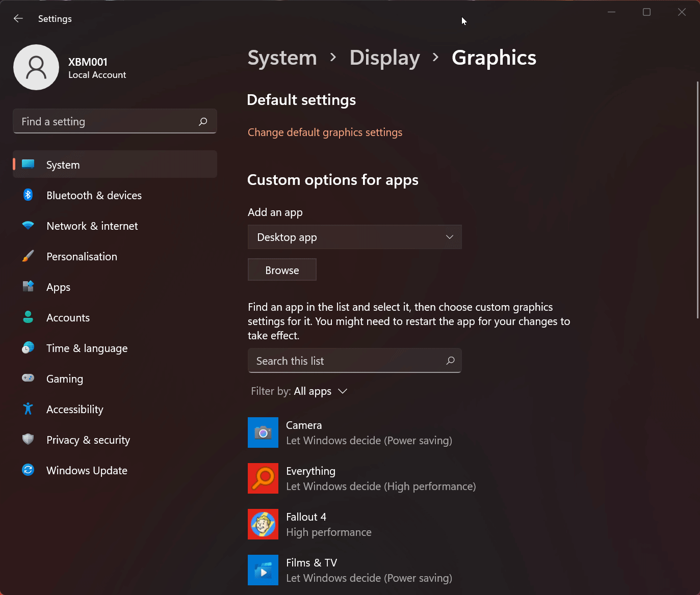Open the Desktop app dropdown
700x595 pixels.
click(x=355, y=237)
